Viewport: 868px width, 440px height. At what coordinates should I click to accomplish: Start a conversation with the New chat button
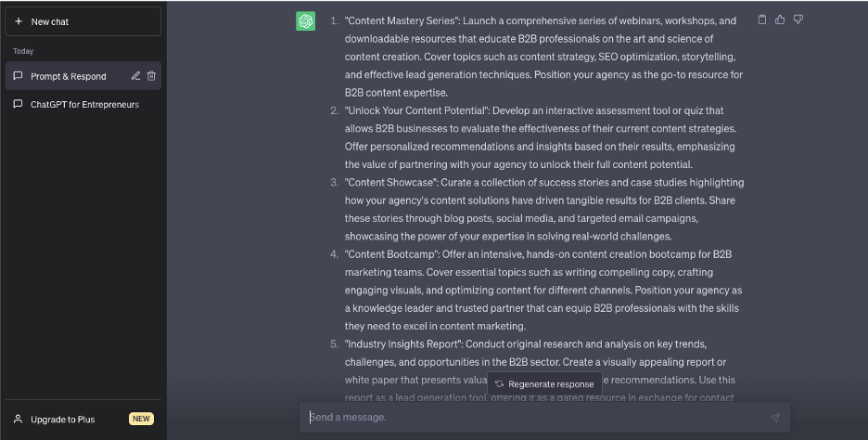click(83, 21)
